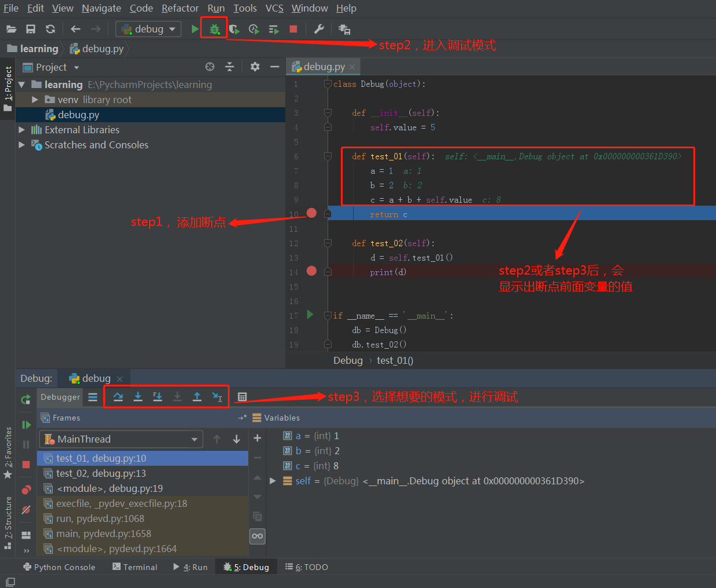Hide the Project panel with minus icon
Viewport: 716px width, 588px height.
point(275,67)
